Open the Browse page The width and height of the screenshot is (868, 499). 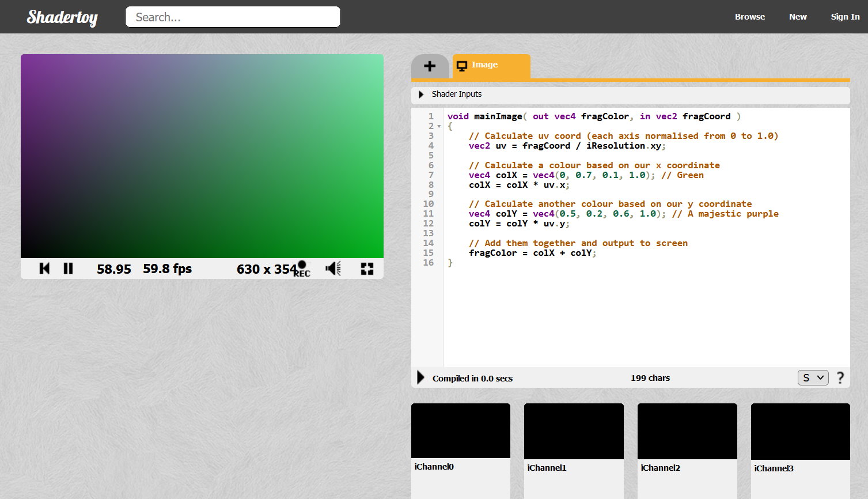749,17
